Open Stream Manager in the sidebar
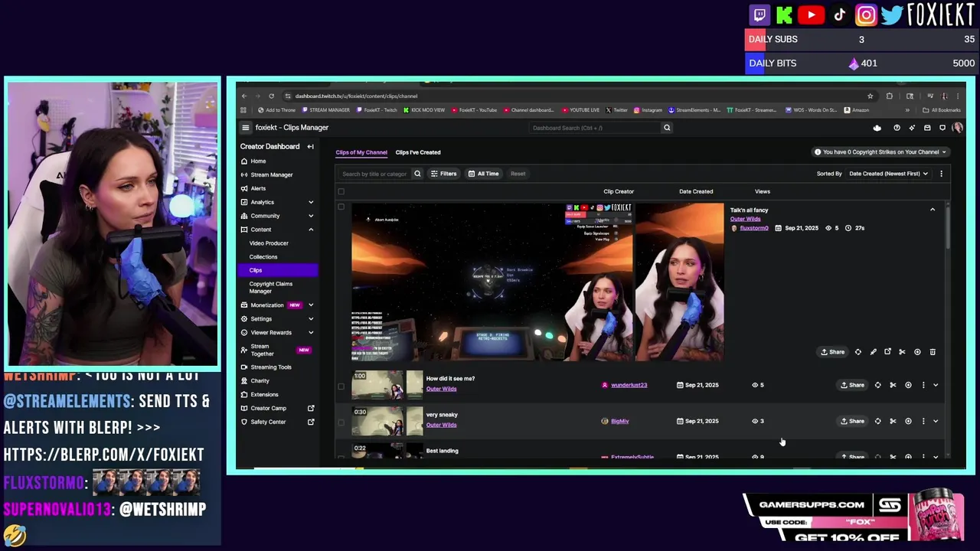980x551 pixels. point(272,174)
